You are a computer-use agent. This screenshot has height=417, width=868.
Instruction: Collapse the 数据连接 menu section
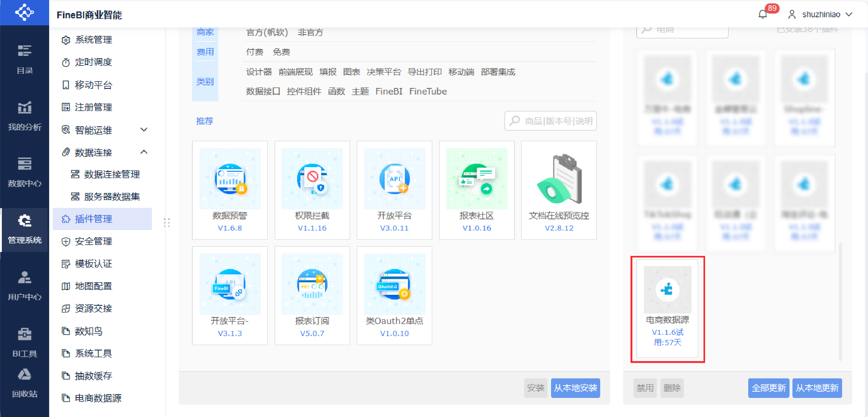144,152
